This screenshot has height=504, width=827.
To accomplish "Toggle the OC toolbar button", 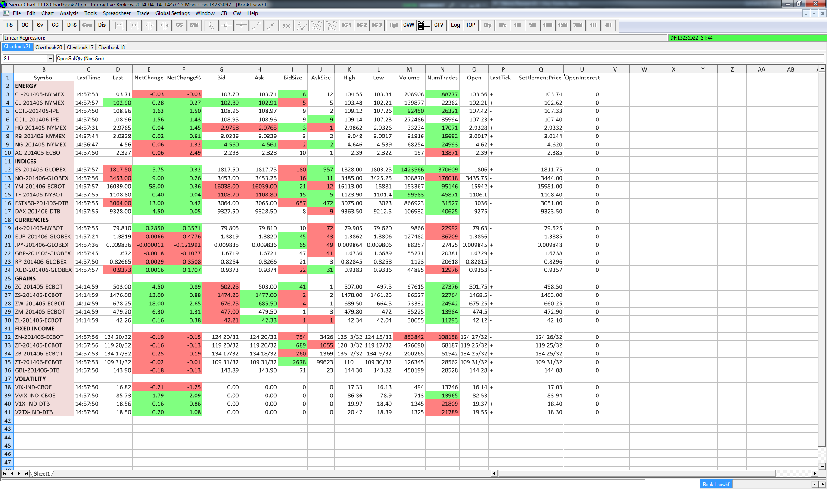I will (25, 25).
